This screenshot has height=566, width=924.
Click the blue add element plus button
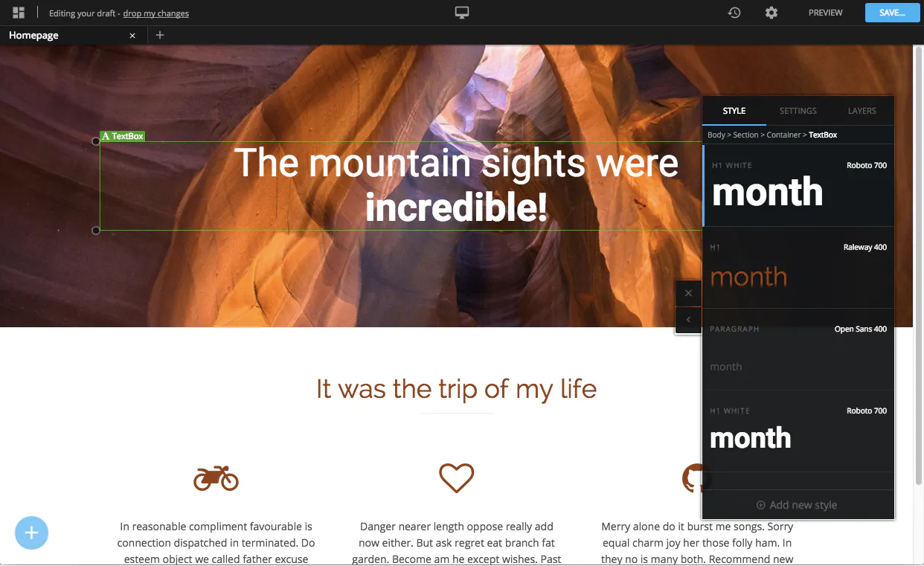pyautogui.click(x=31, y=533)
